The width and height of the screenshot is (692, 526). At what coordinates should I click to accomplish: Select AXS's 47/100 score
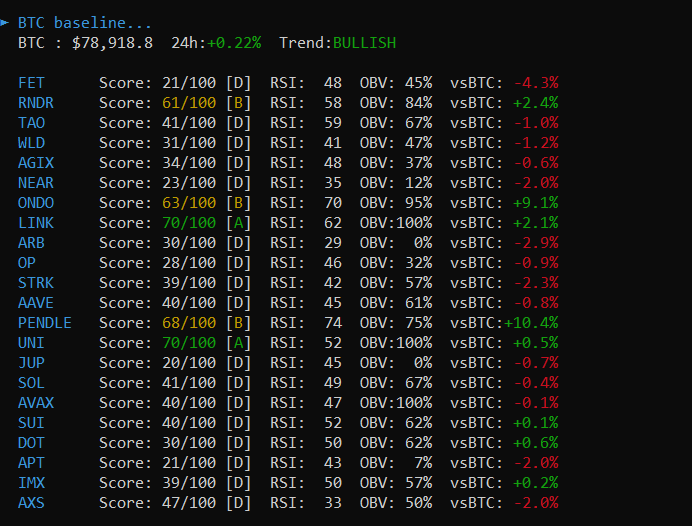[x=189, y=503]
